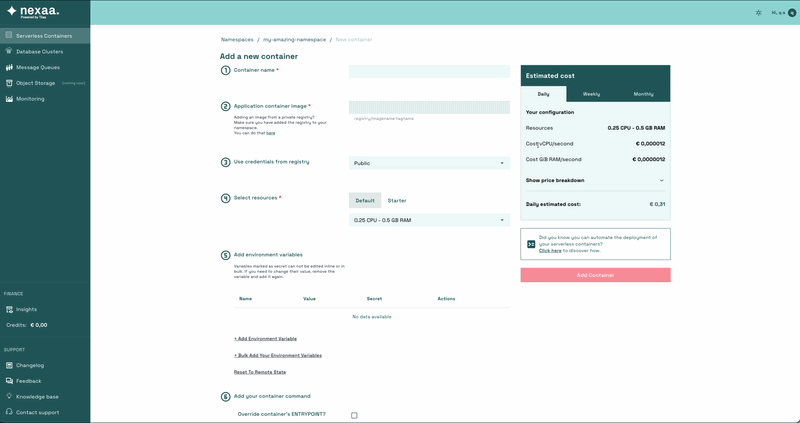Go to Namespaces breadcrumb
The width and height of the screenshot is (800, 423).
click(x=237, y=39)
